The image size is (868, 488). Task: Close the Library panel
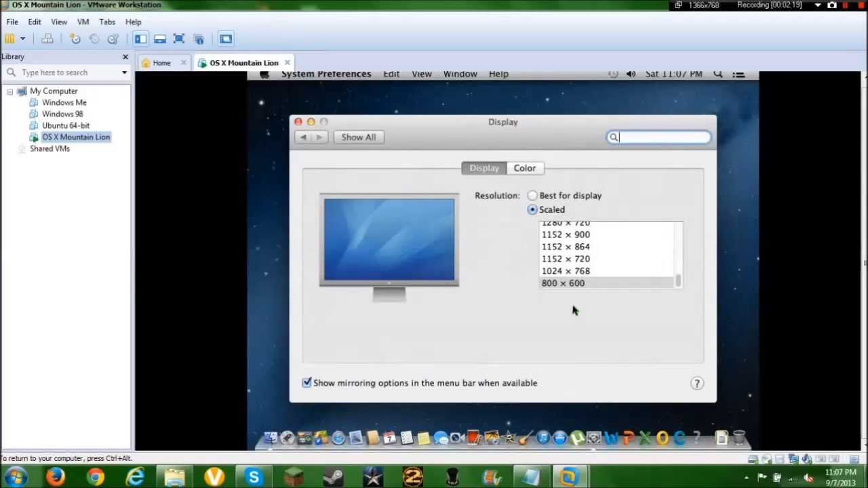coord(125,57)
